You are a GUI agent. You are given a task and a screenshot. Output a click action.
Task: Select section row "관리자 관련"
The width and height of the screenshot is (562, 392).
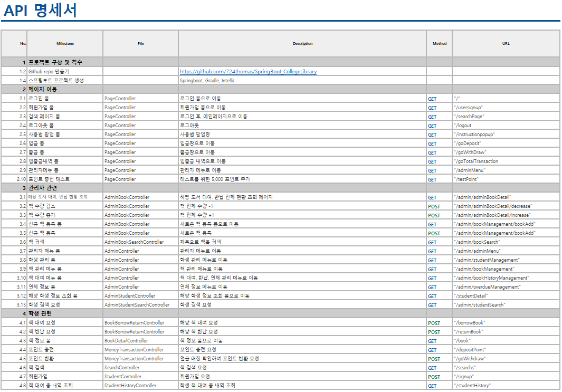(280, 188)
